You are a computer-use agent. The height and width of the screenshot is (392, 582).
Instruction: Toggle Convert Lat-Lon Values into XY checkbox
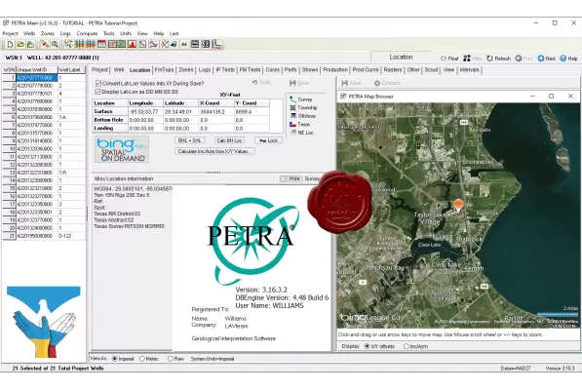[98, 83]
